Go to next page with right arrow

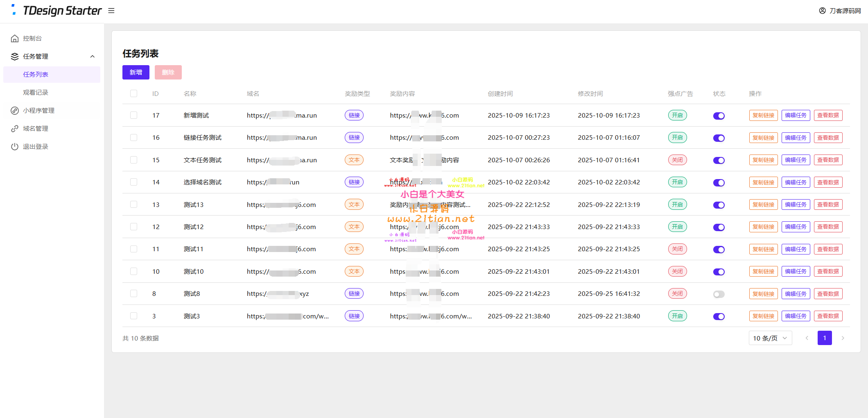[843, 338]
